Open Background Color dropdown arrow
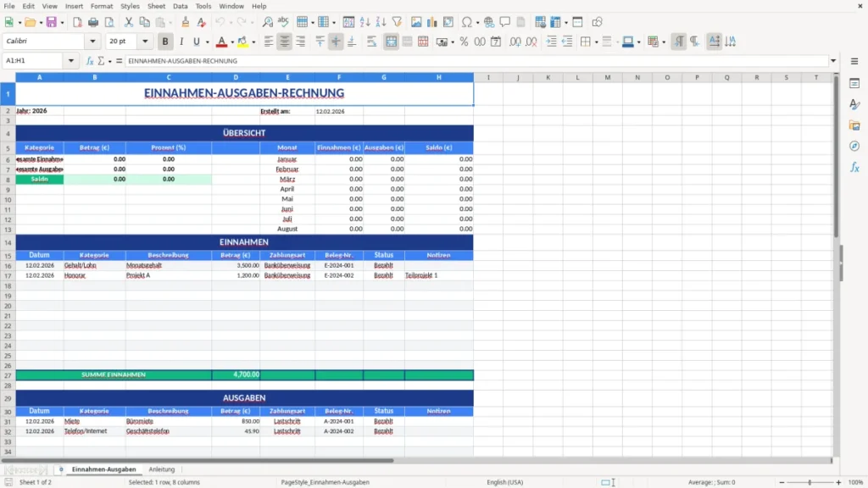The image size is (868, 488). [x=253, y=42]
